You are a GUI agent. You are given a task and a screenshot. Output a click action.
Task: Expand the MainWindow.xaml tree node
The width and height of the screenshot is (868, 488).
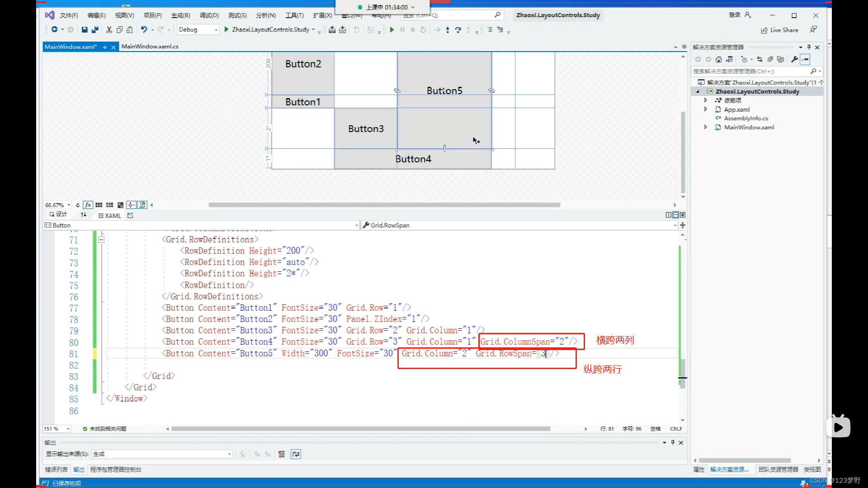coord(706,128)
